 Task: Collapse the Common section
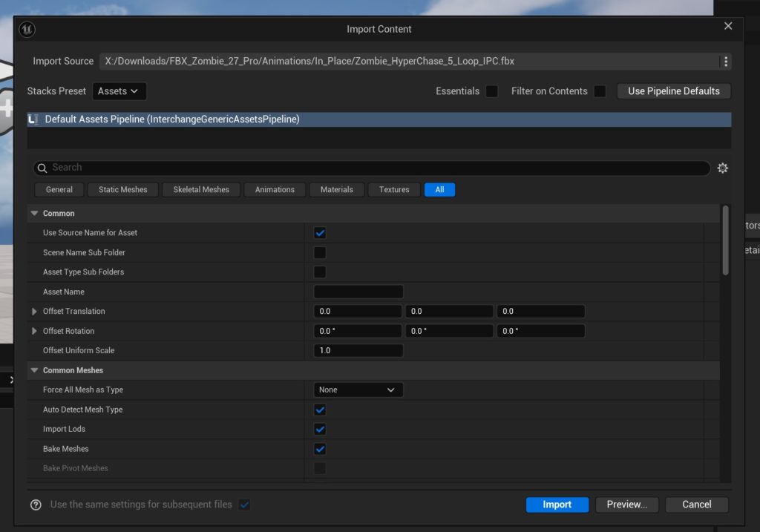click(34, 213)
